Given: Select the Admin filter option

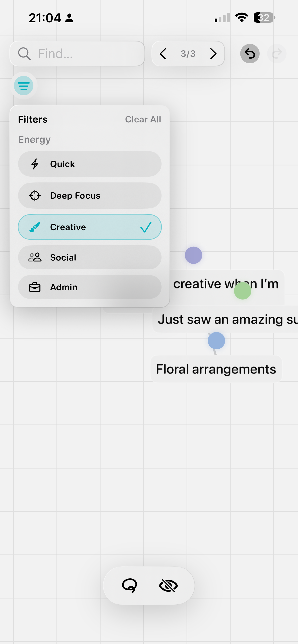Looking at the screenshot, I should [x=90, y=287].
